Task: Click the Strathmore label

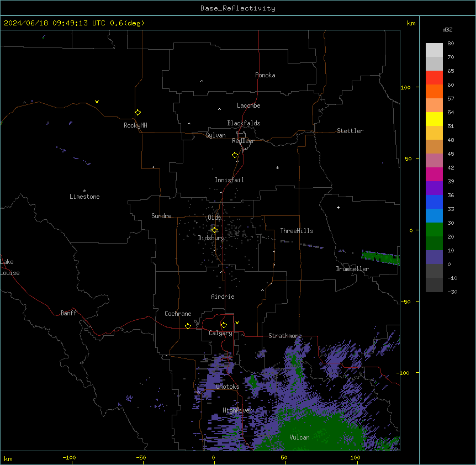Action: click(285, 336)
